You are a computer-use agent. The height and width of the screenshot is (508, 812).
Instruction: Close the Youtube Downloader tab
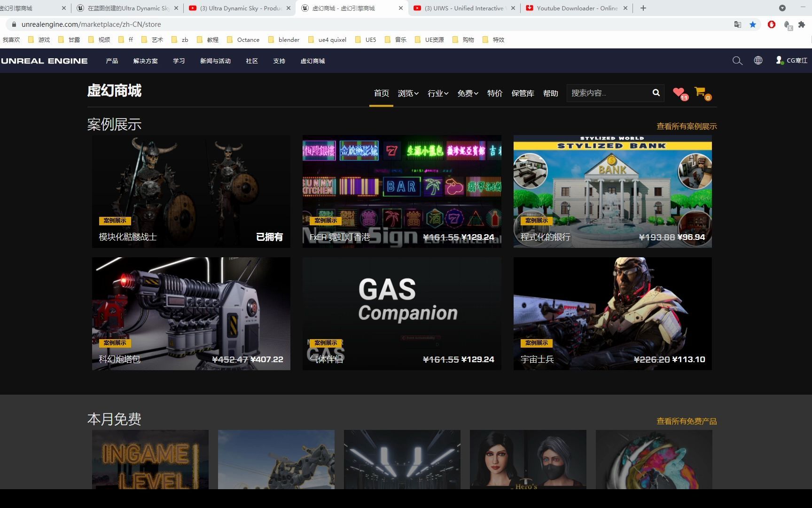coord(625,8)
